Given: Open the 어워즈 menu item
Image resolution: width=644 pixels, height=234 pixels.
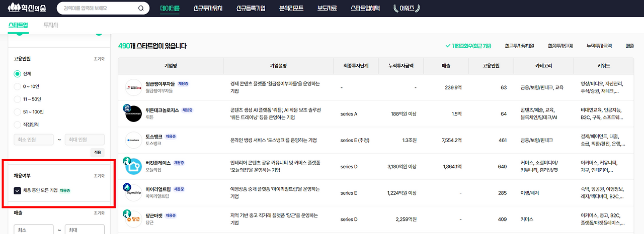Looking at the screenshot, I should click(407, 9).
